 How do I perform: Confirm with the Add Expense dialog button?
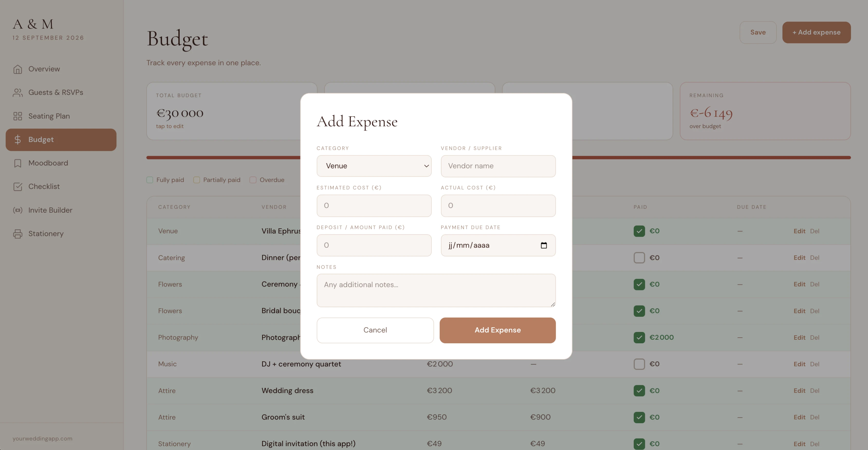click(497, 330)
